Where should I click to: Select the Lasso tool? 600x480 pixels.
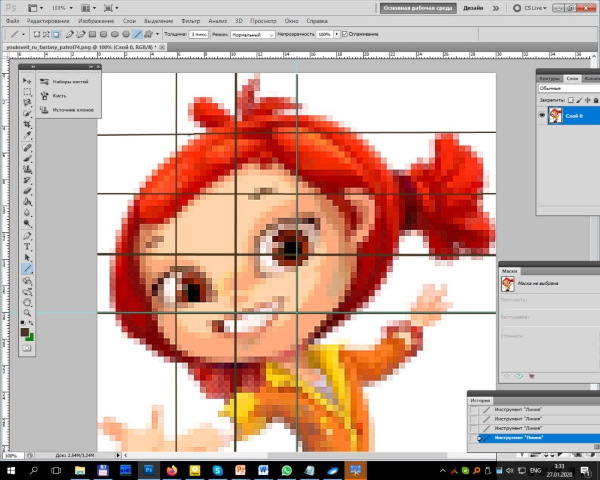tap(27, 103)
